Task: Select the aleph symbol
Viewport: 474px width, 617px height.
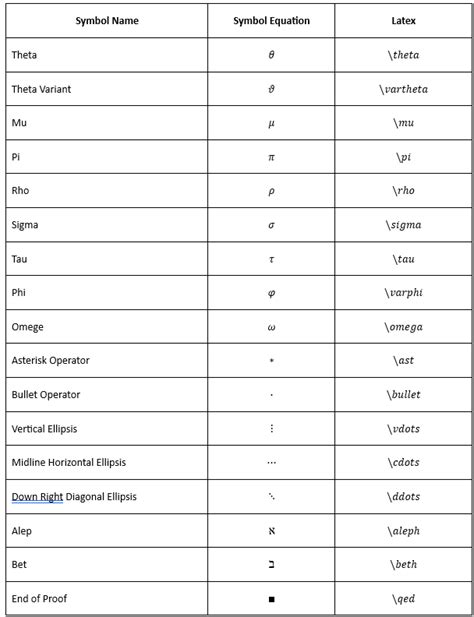Action: 271,531
